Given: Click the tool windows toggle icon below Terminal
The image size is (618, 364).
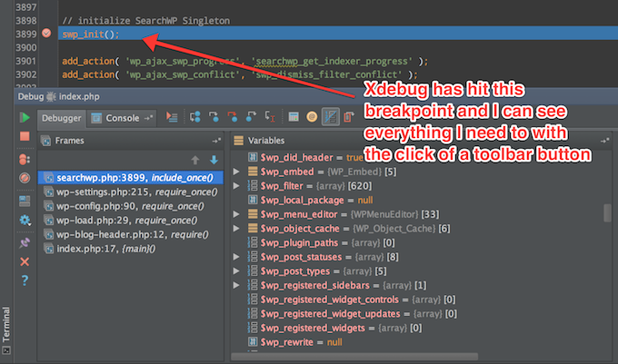Looking at the screenshot, I should click(x=6, y=350).
